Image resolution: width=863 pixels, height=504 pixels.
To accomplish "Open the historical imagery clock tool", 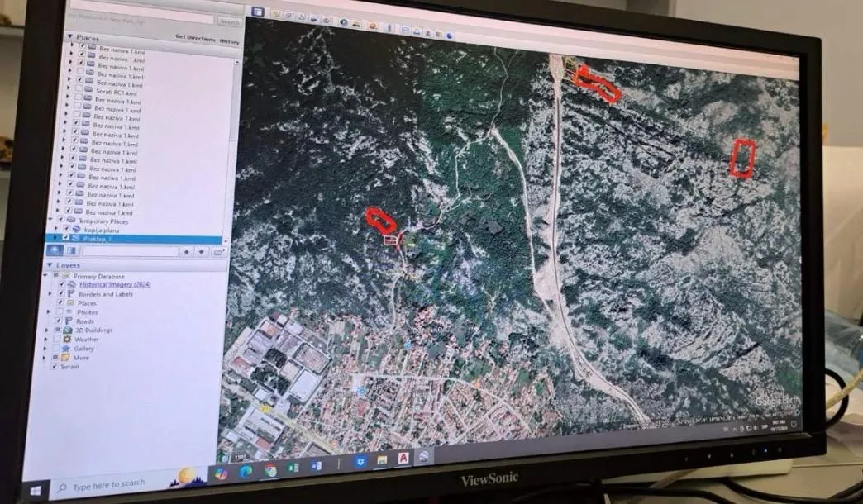I will (344, 22).
